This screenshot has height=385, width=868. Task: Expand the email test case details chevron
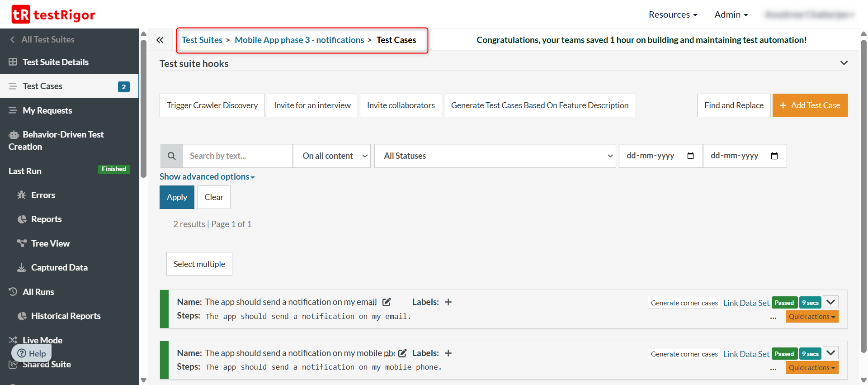[x=831, y=302]
